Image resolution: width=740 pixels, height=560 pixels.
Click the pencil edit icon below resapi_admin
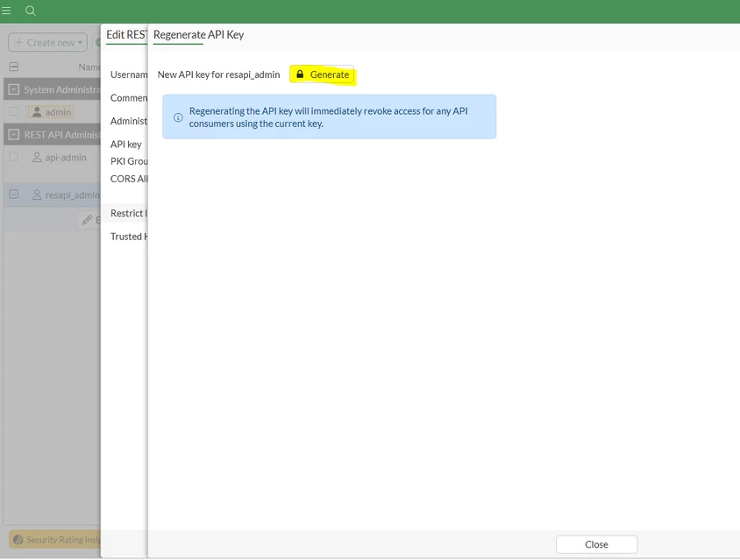coord(87,220)
